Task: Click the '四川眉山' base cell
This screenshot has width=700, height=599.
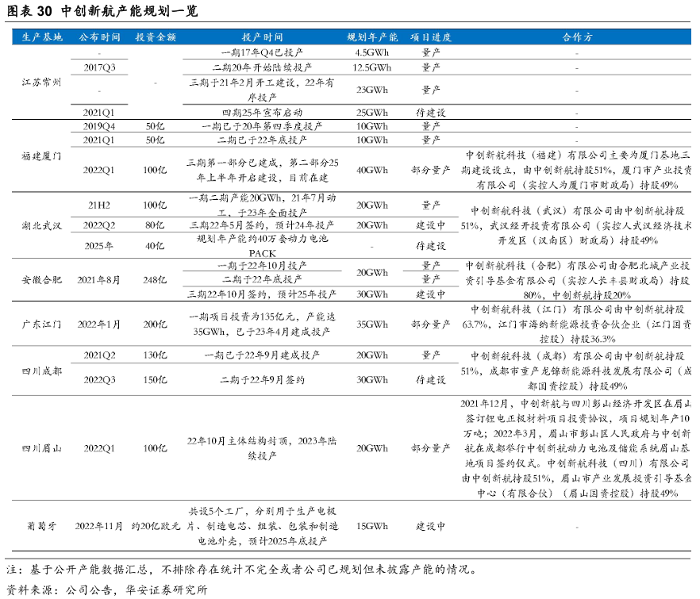Action: point(41,448)
